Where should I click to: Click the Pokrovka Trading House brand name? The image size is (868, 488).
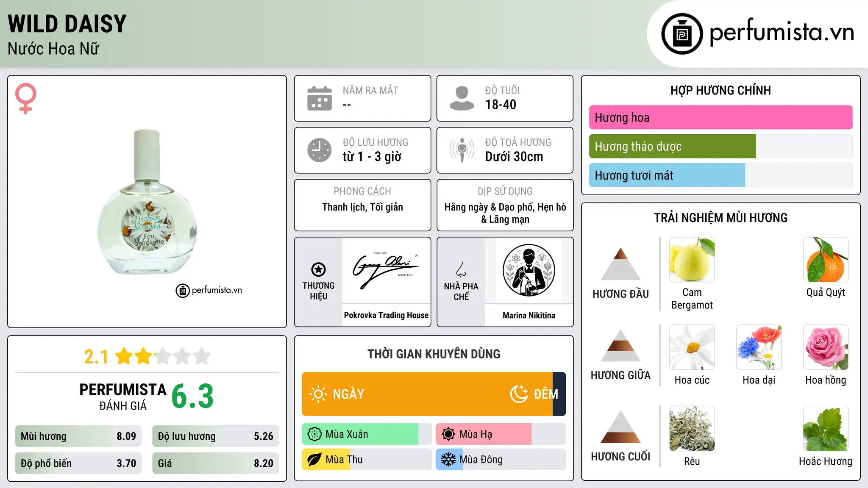point(386,315)
